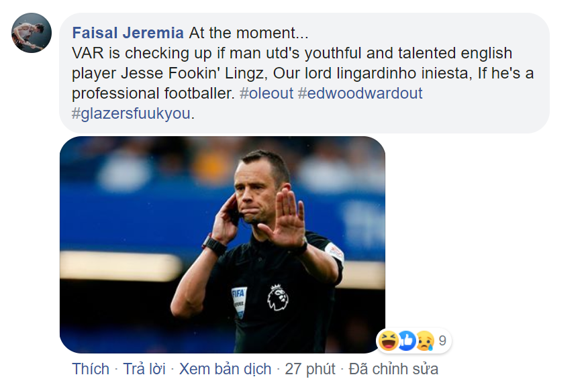Image resolution: width=588 pixels, height=383 pixels.
Task: Like the comment with Thích
Action: [x=91, y=369]
